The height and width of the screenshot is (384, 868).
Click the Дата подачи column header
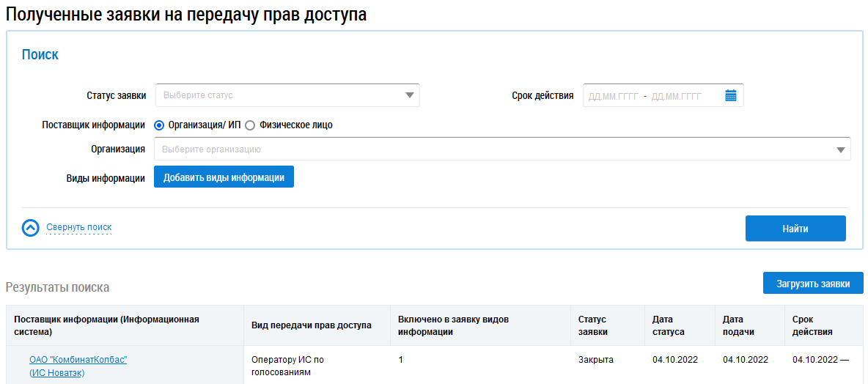[738, 325]
